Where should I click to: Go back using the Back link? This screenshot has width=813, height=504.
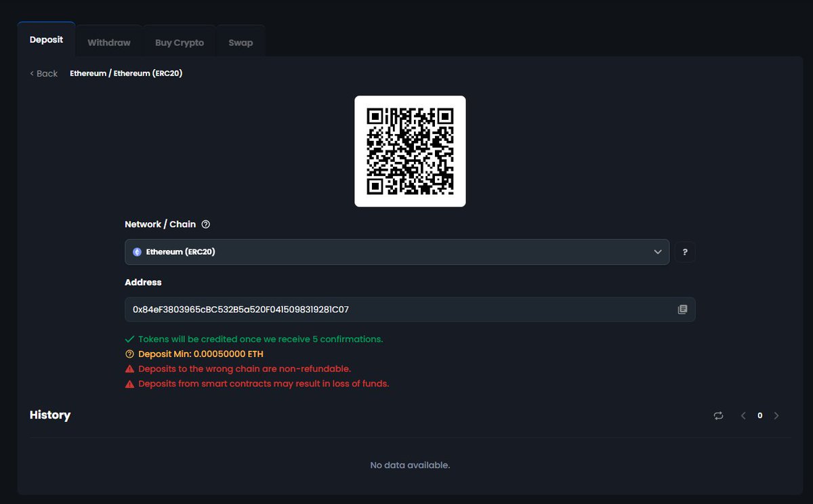pyautogui.click(x=44, y=73)
